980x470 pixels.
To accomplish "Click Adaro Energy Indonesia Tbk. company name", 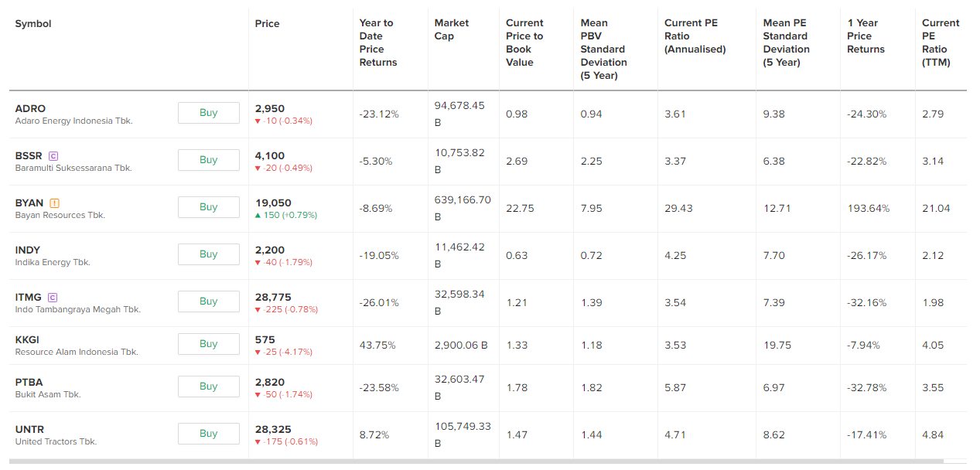I will [x=73, y=121].
